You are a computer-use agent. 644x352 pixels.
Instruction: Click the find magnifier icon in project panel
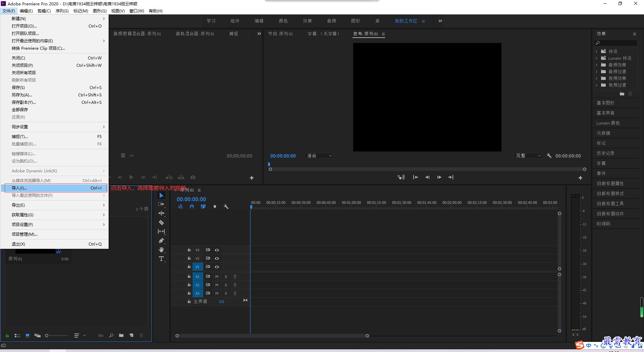[x=111, y=335]
